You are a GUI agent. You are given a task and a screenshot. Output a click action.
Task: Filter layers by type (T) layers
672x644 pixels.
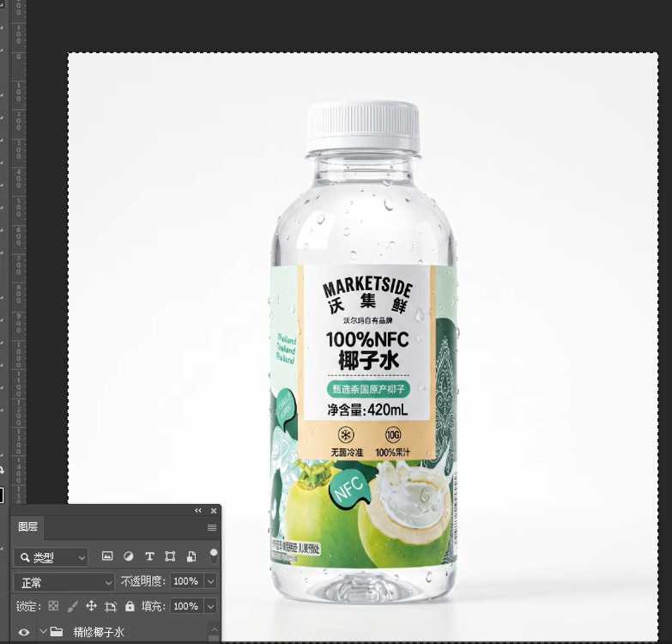[x=149, y=556]
